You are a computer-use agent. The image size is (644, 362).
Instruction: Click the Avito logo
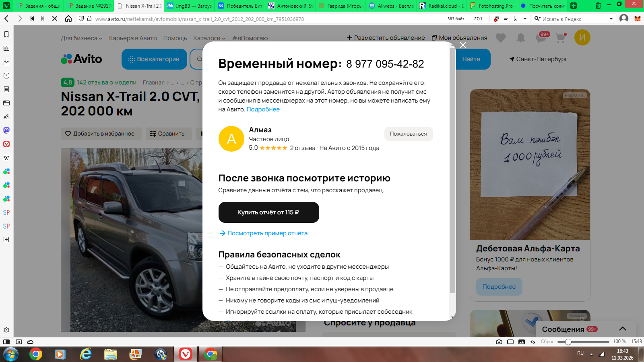pos(81,59)
